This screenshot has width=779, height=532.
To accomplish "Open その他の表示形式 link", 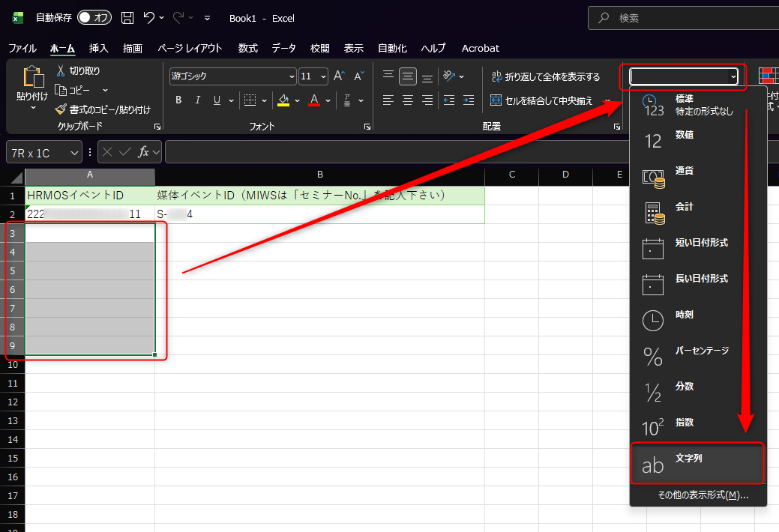I will tap(703, 495).
